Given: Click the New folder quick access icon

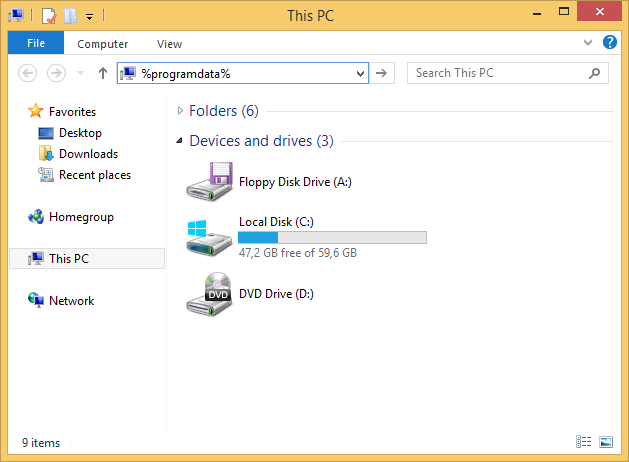Looking at the screenshot, I should click(70, 16).
